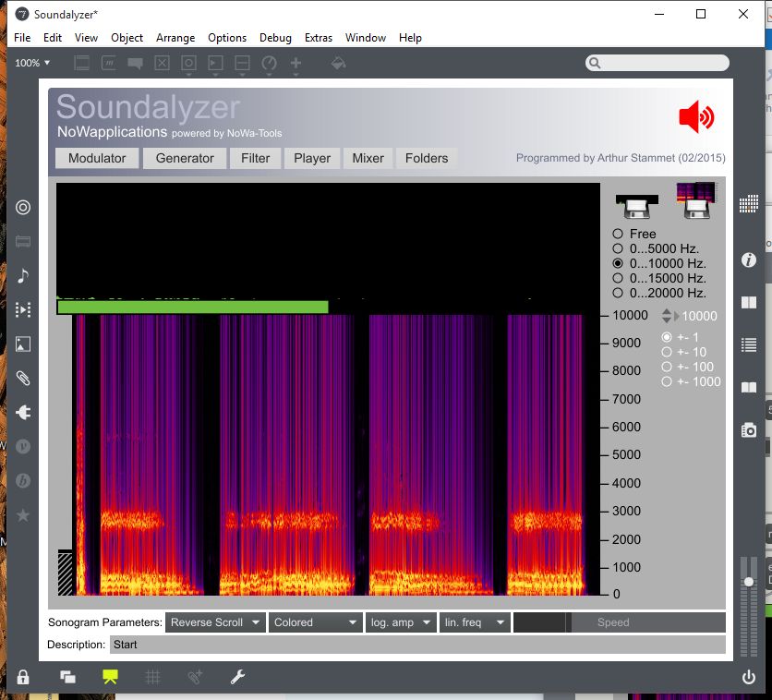This screenshot has width=772, height=700.
Task: Open the Extras menu
Action: tap(319, 38)
